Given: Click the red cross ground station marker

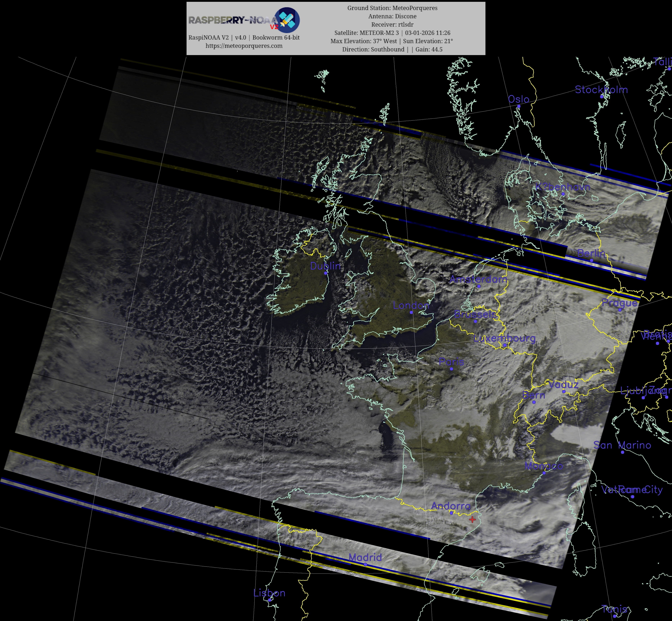Looking at the screenshot, I should 472,519.
